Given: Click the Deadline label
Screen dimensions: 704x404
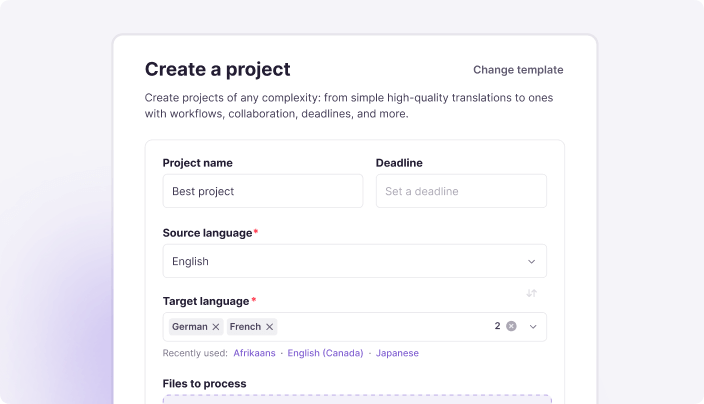Looking at the screenshot, I should (x=399, y=163).
